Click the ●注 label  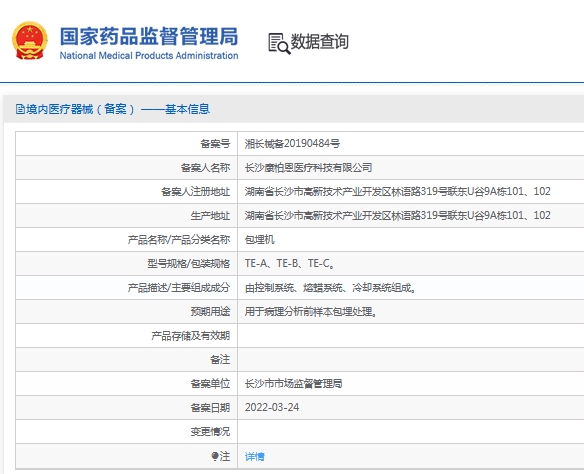coord(221,456)
